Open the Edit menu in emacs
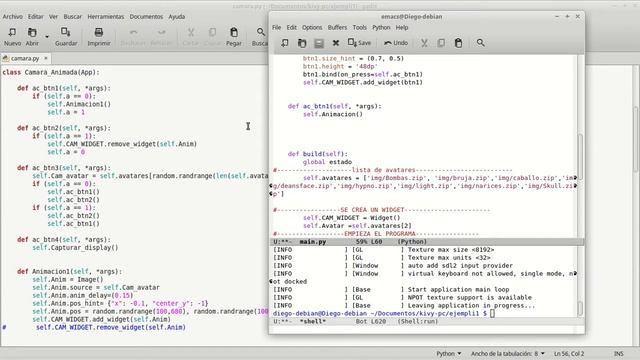Image resolution: width=640 pixels, height=360 pixels. coord(291,27)
